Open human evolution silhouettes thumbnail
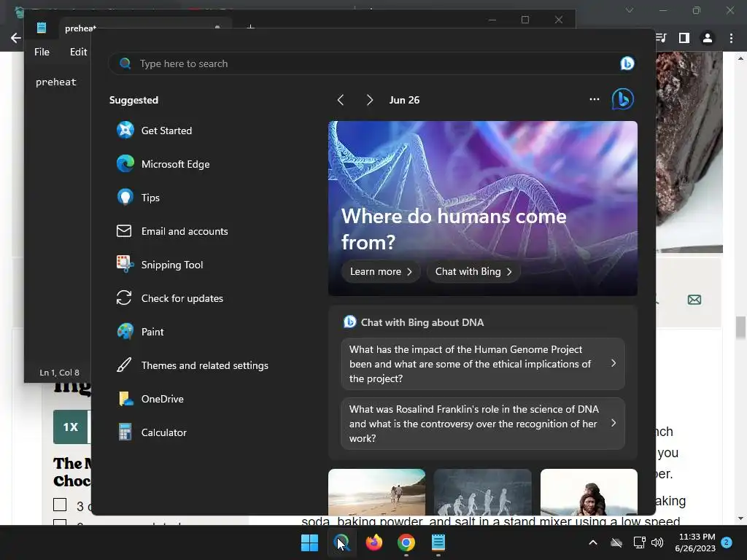Screen dimensions: 747x560 483,492
